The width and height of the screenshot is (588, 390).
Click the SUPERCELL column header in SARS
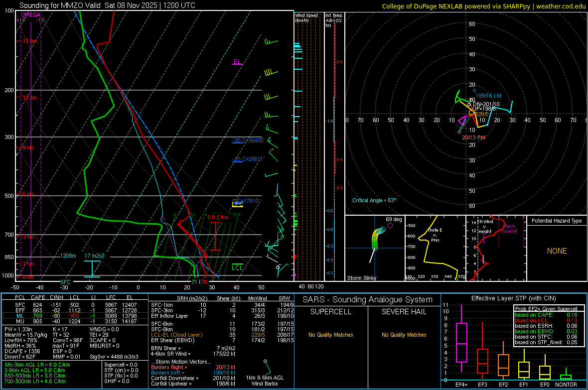point(331,312)
